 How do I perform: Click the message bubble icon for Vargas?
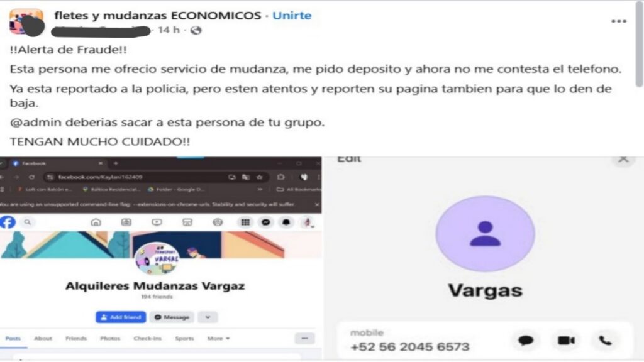(526, 340)
